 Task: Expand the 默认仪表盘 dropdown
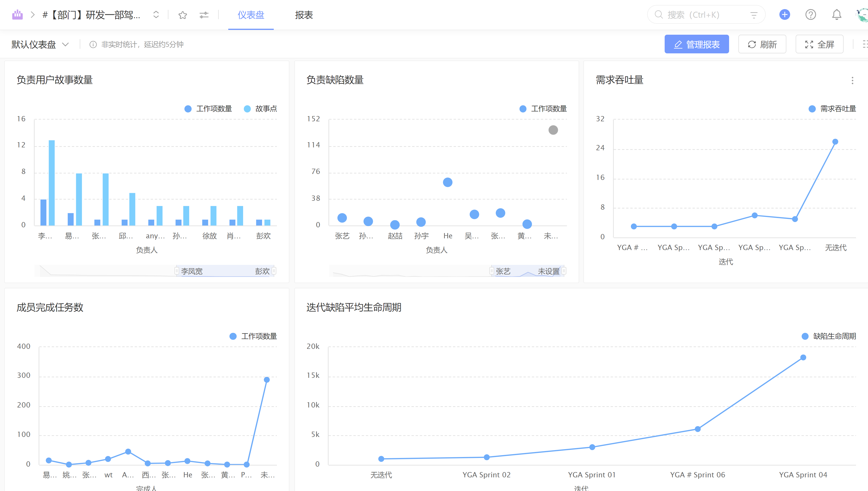click(40, 45)
